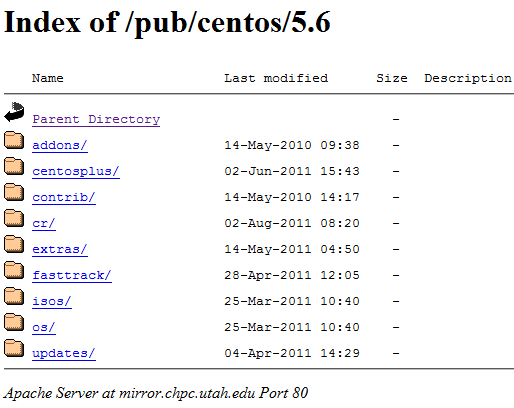Navigate into the os/ link
This screenshot has height=408, width=514.
[x=44, y=327]
